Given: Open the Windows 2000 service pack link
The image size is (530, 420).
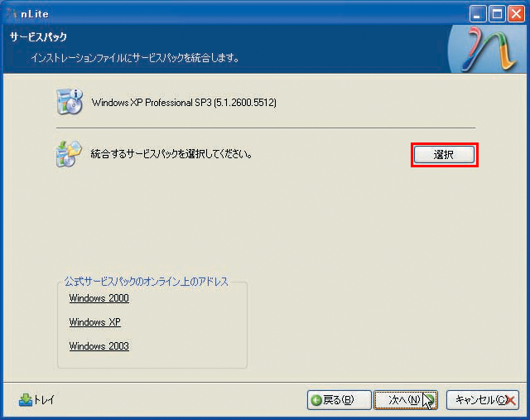Looking at the screenshot, I should (x=99, y=298).
